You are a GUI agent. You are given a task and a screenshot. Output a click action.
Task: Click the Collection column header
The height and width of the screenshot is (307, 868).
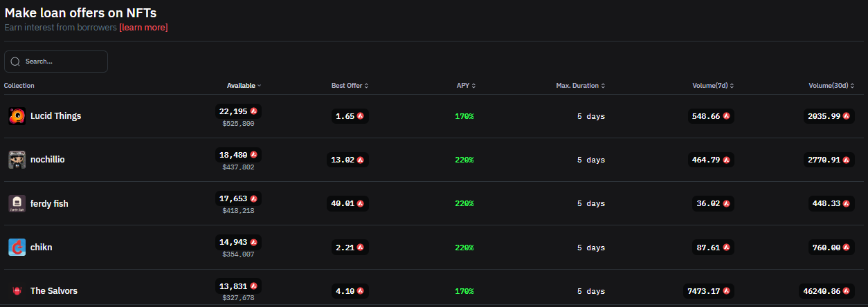click(x=19, y=86)
